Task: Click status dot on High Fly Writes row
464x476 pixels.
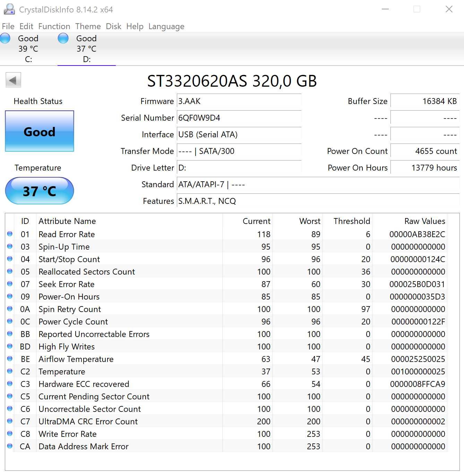Action: pos(10,346)
